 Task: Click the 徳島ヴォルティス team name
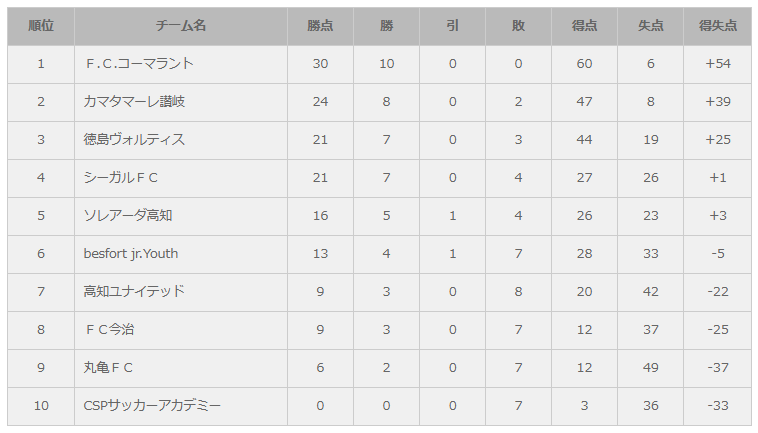pos(134,140)
